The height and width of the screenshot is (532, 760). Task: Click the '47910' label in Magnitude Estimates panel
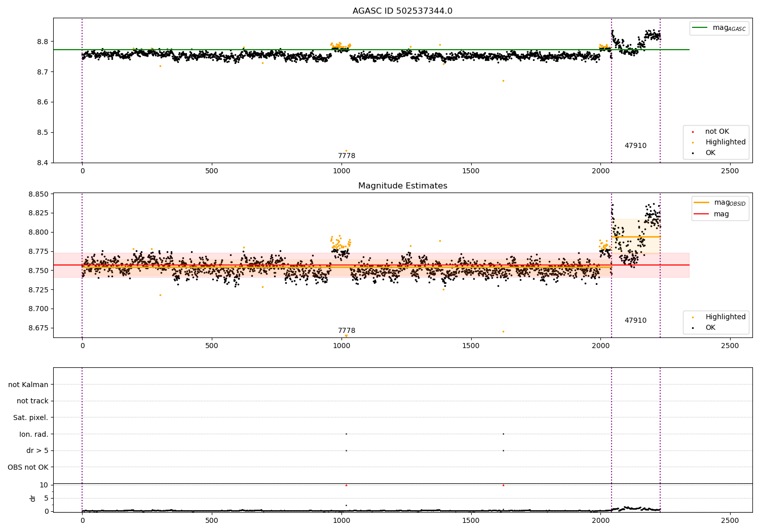click(635, 321)
